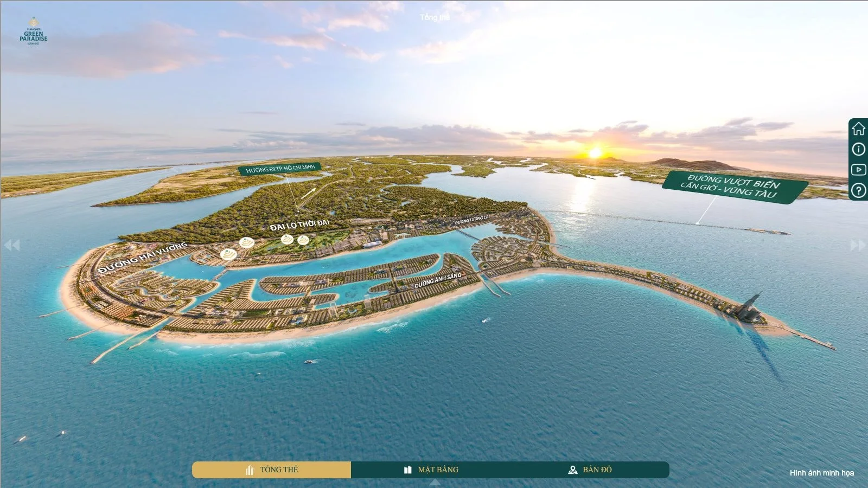Select hotspot marker left of Đại Lộ Thời Đại
This screenshot has height=488, width=868.
point(247,242)
